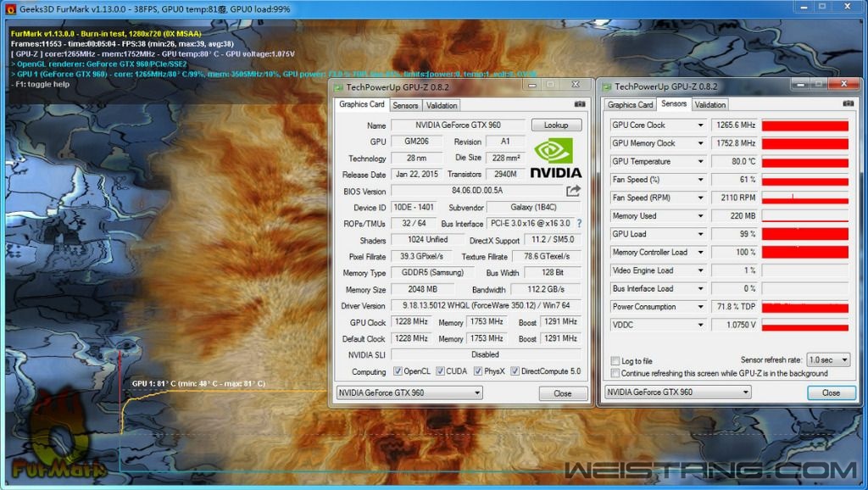Click the NVIDIA SLI field showing Disabled

(486, 354)
